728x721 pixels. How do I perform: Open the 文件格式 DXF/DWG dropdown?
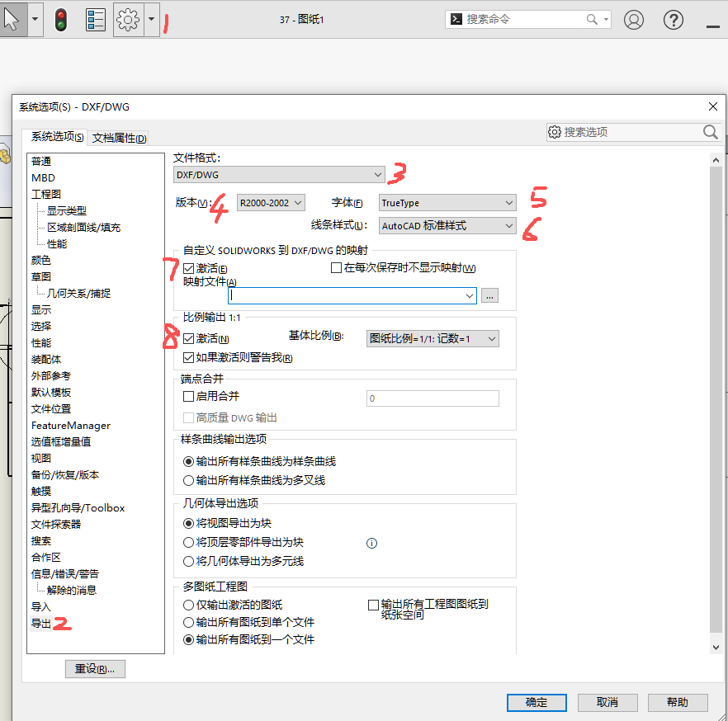(x=279, y=175)
